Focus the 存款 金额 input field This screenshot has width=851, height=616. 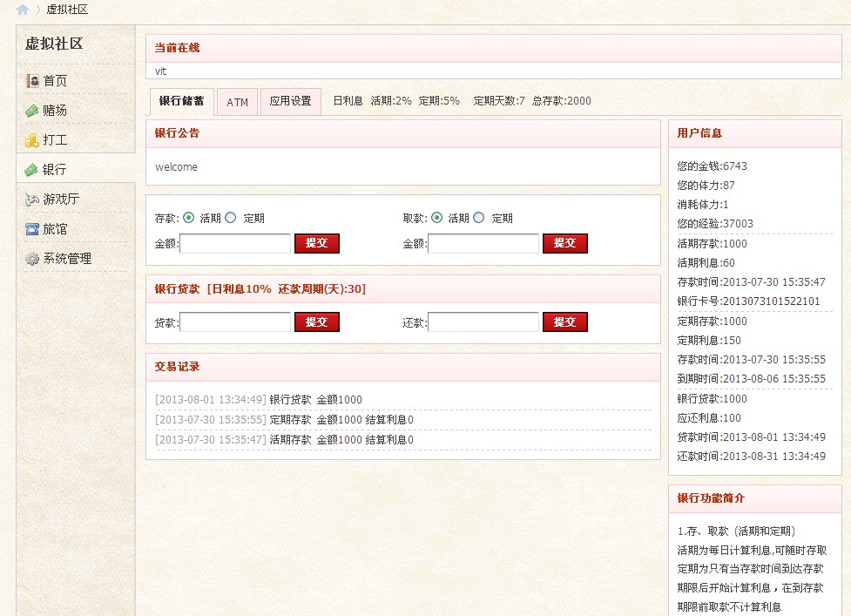pyautogui.click(x=235, y=244)
